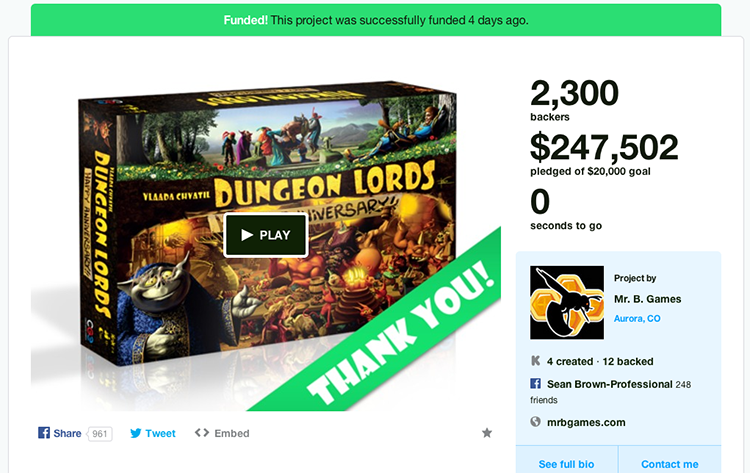The image size is (750, 473).
Task: Open the Mr. B. Games creator name
Action: (x=647, y=299)
